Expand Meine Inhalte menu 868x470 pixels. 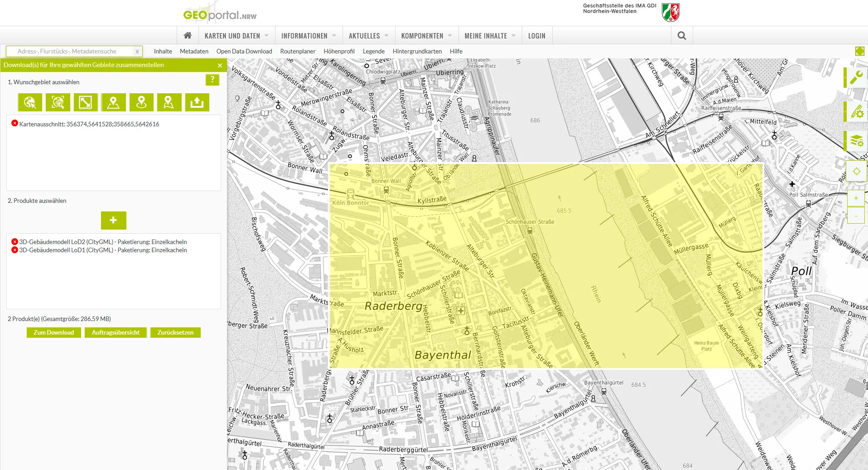(x=490, y=36)
